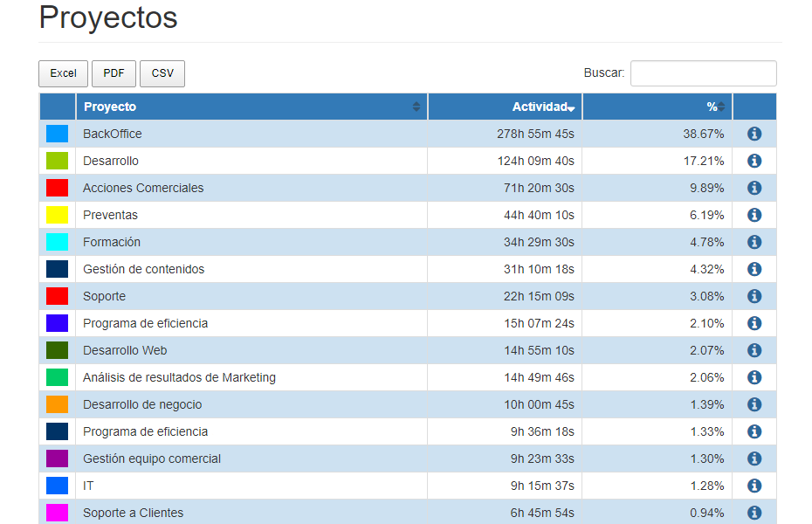The height and width of the screenshot is (524, 812).
Task: Click info icon in IT row
Action: pyautogui.click(x=754, y=486)
